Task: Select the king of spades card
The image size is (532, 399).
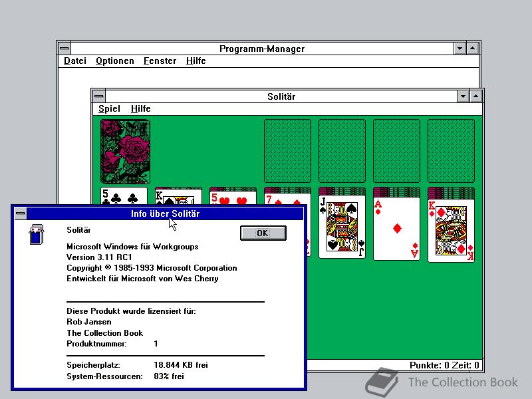Action: 178,198
